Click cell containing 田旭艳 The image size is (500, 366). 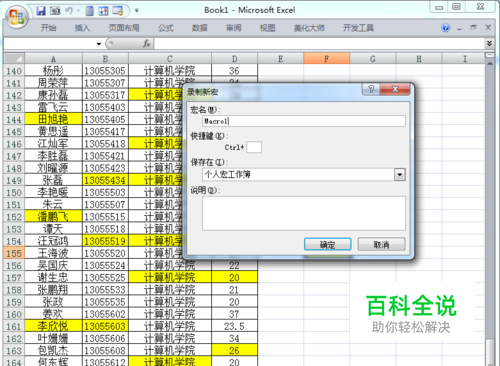53,119
